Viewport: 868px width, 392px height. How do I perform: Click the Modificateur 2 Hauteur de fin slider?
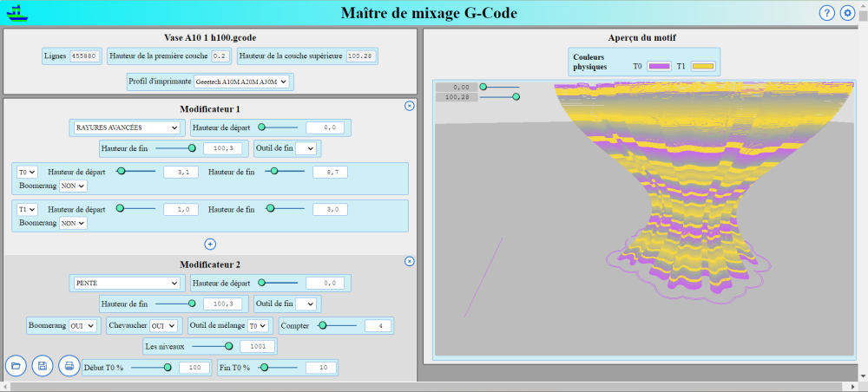click(x=176, y=304)
